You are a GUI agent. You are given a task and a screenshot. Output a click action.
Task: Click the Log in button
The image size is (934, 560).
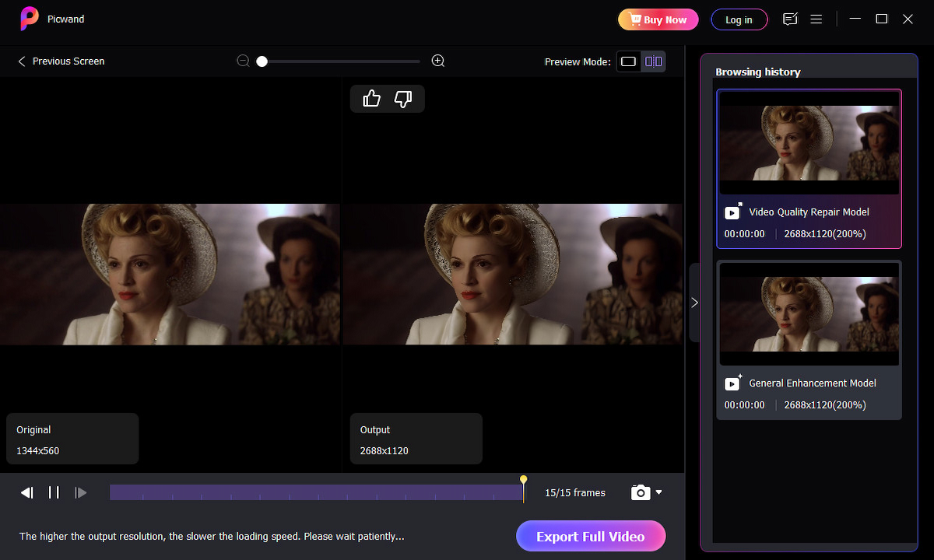pos(739,20)
